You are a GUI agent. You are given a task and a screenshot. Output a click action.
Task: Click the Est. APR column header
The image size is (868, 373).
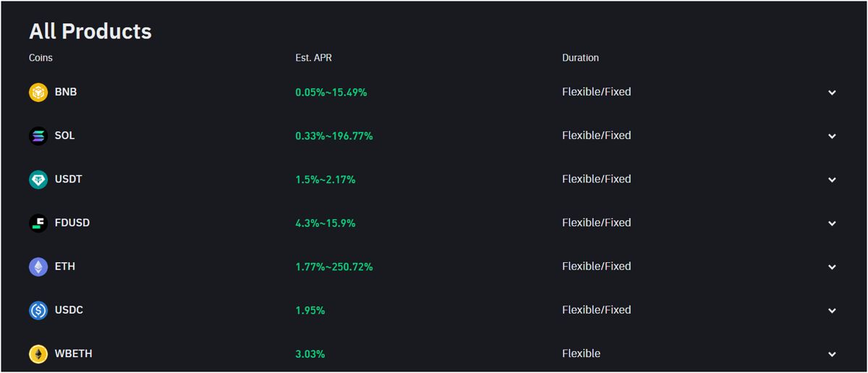coord(314,58)
